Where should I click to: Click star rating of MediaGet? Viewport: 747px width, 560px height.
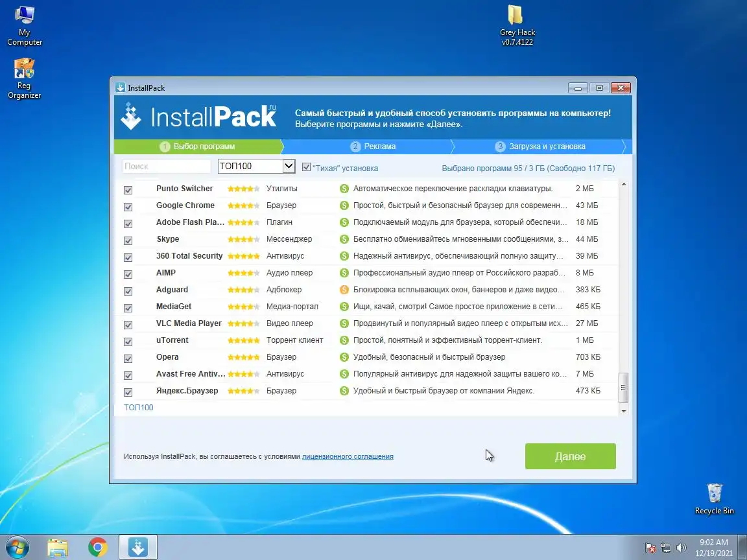(x=243, y=307)
